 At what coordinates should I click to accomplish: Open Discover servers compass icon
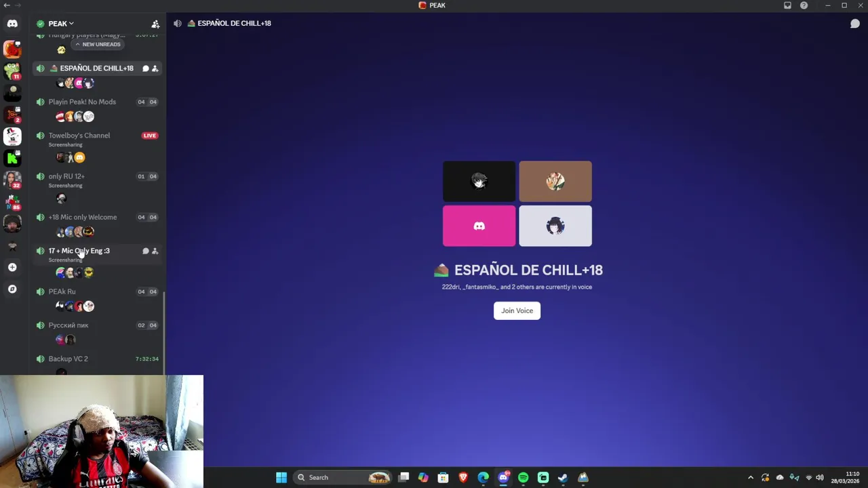(x=12, y=289)
